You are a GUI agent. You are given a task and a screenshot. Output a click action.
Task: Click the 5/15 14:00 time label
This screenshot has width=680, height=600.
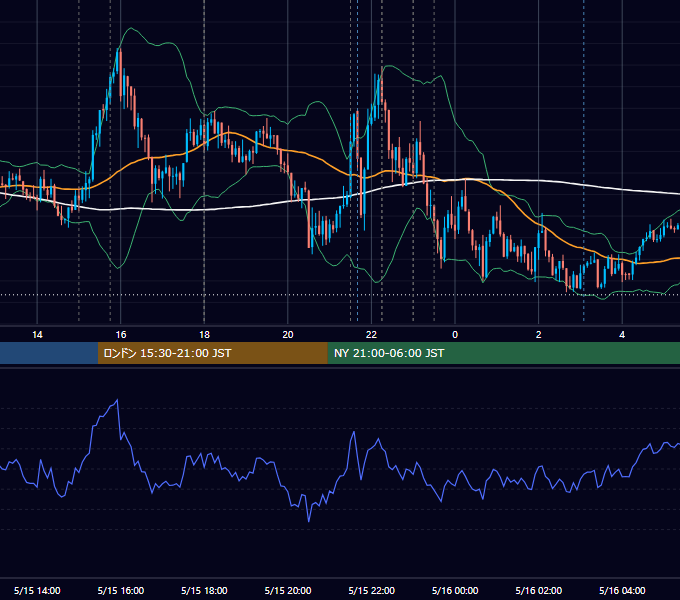coord(37,590)
